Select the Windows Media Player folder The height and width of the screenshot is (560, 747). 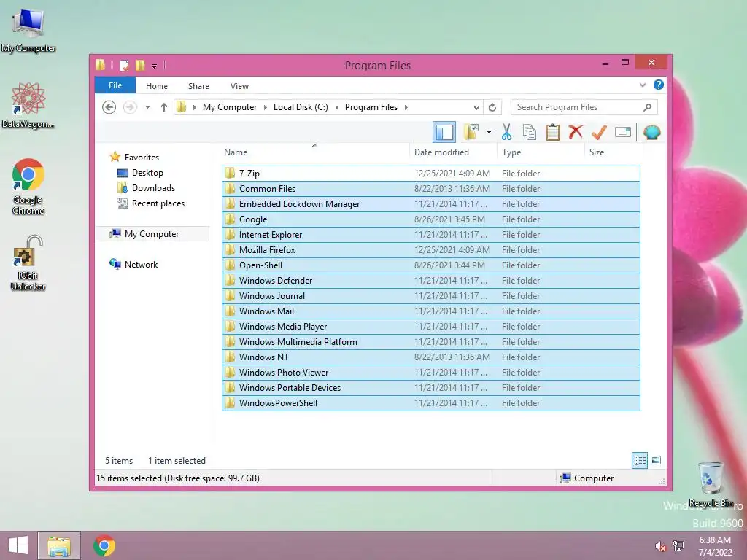[x=430, y=326]
